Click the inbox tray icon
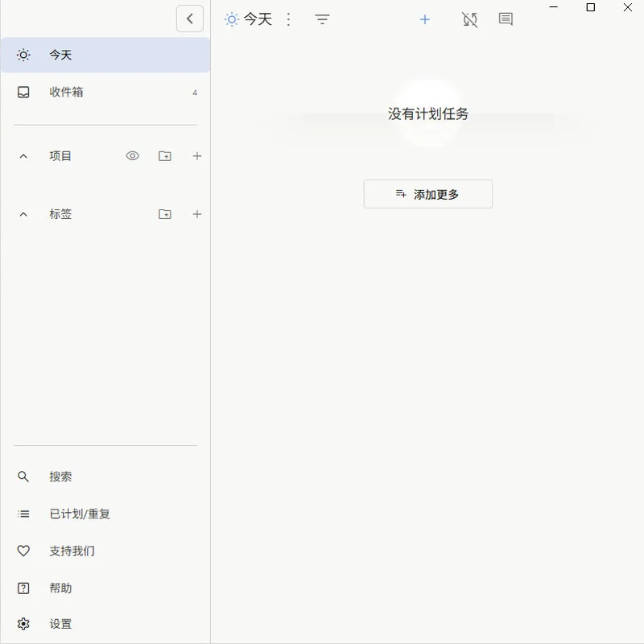Viewport: 644px width, 644px height. 23,92
